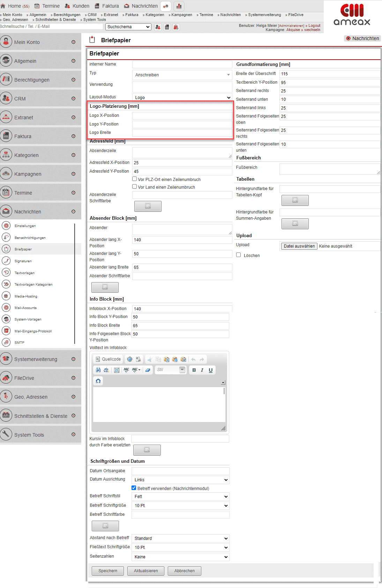Viewport: 382px width, 588px height.
Task: Expand the Datum Ausrichtung dropdown
Action: [181, 480]
